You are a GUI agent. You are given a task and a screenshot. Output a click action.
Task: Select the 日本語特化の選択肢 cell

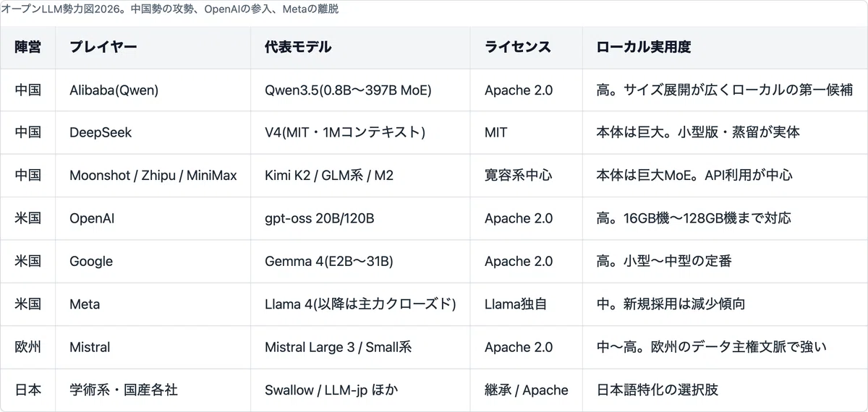point(725,390)
